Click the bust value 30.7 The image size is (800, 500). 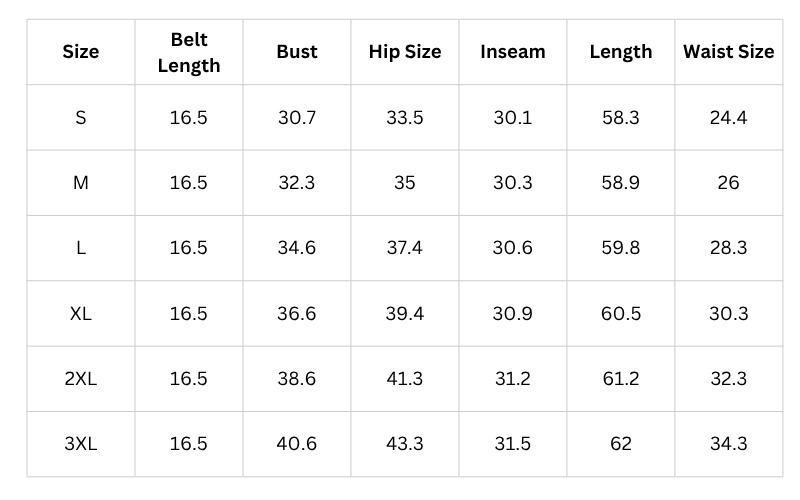click(x=297, y=118)
